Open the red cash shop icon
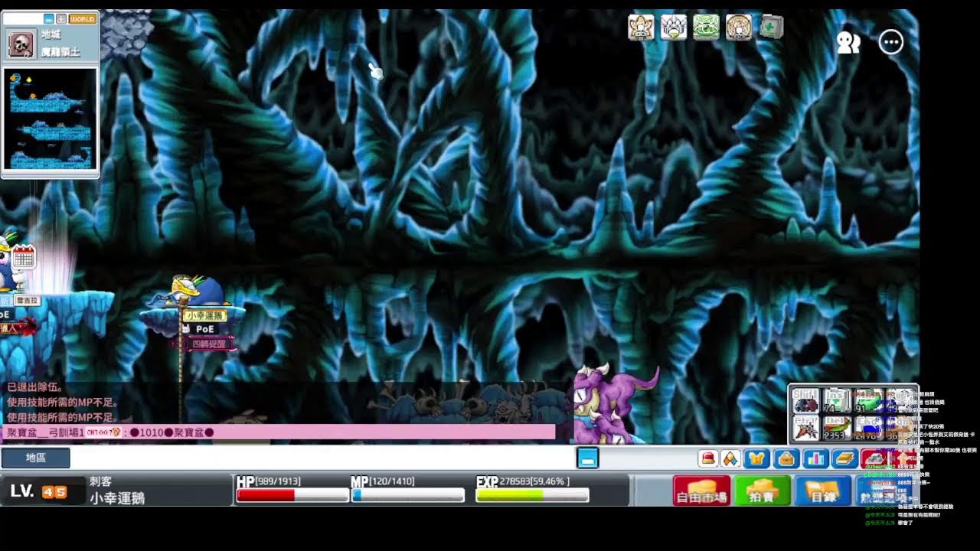This screenshot has height=551, width=980. tap(708, 458)
